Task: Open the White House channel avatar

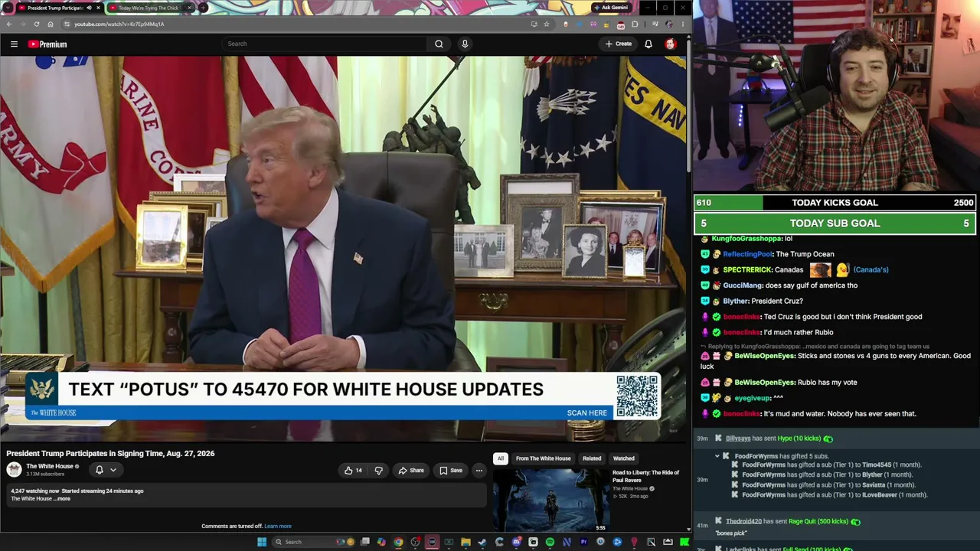Action: (x=14, y=469)
